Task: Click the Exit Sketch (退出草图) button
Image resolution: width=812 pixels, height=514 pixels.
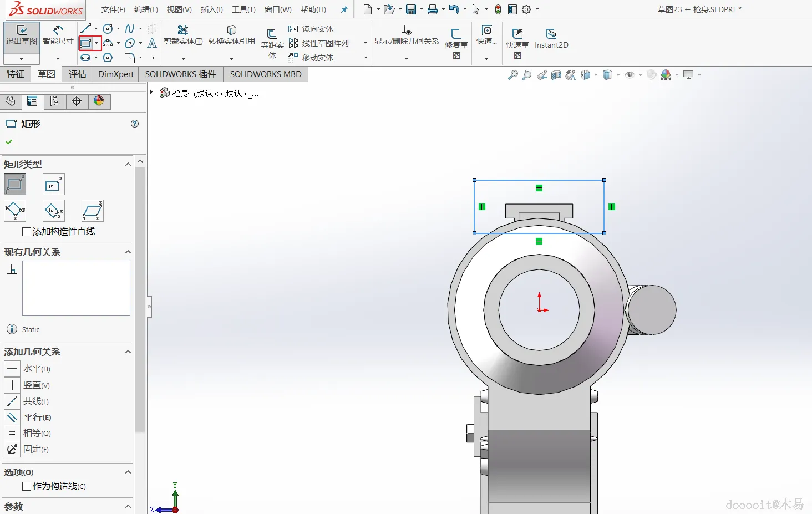Action: [22, 35]
